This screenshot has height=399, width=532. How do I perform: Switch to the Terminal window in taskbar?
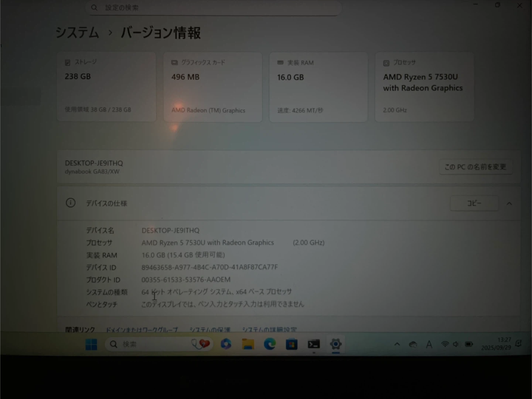pyautogui.click(x=314, y=344)
